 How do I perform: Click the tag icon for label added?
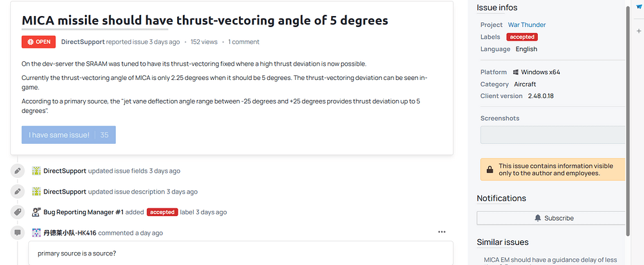tap(17, 212)
